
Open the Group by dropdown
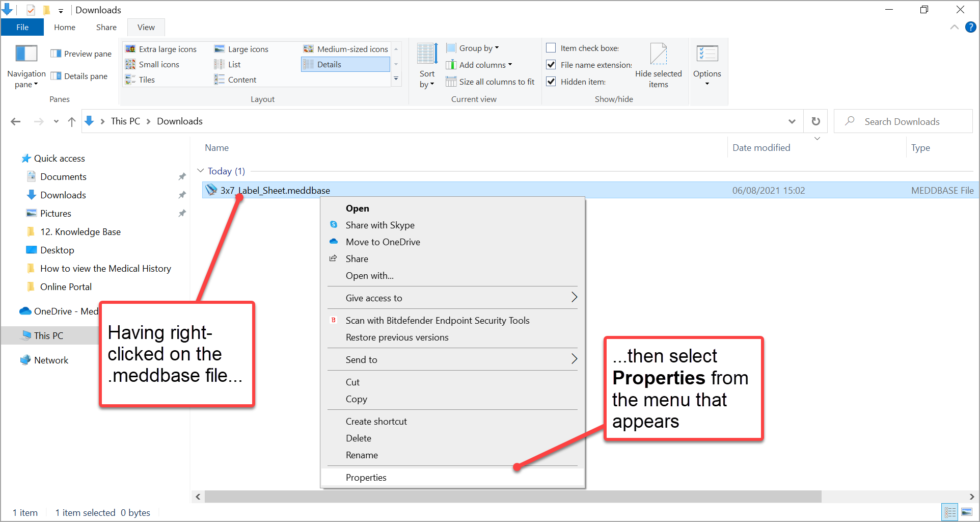473,48
